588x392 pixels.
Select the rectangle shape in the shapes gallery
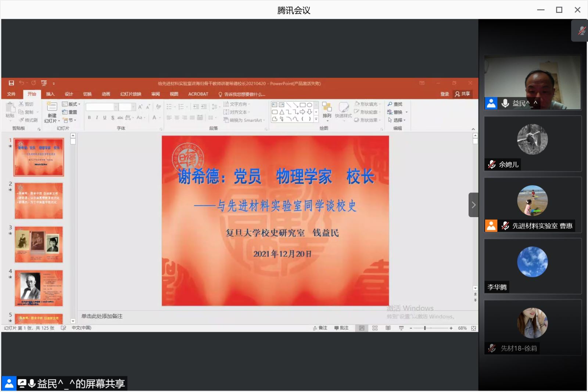click(303, 105)
